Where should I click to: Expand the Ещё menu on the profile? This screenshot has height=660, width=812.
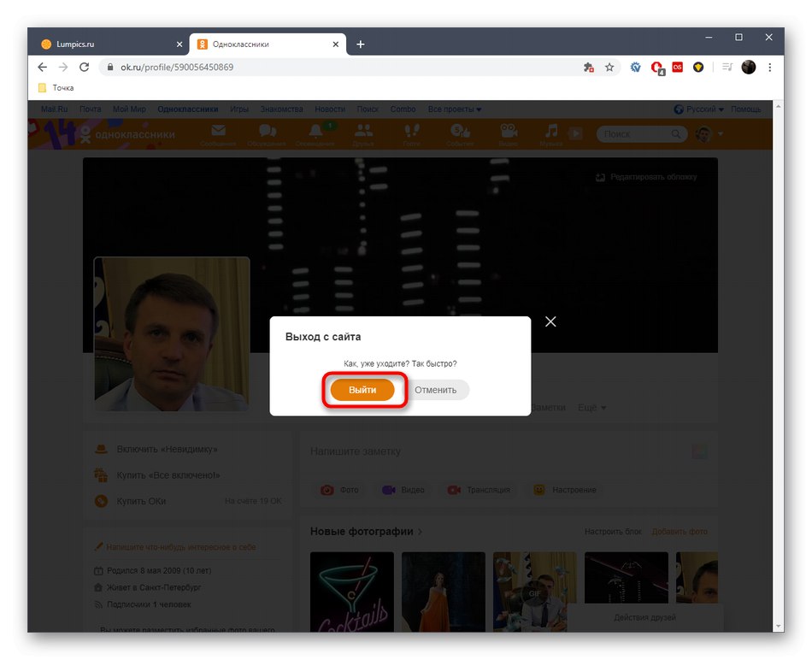tap(591, 407)
